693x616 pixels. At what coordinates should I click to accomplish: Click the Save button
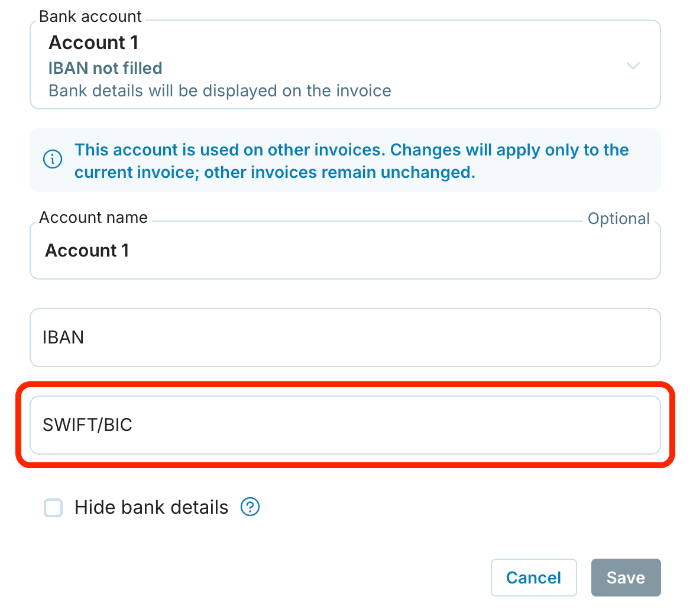click(626, 578)
